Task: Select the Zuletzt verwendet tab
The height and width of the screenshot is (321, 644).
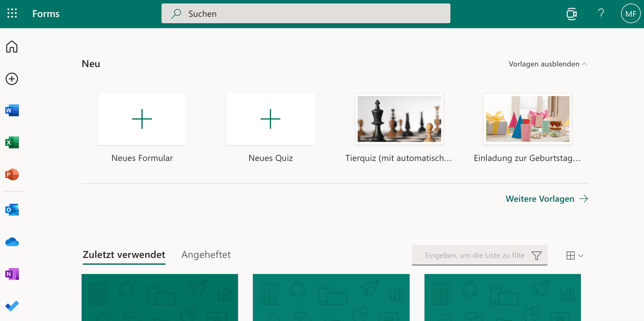Action: point(124,255)
